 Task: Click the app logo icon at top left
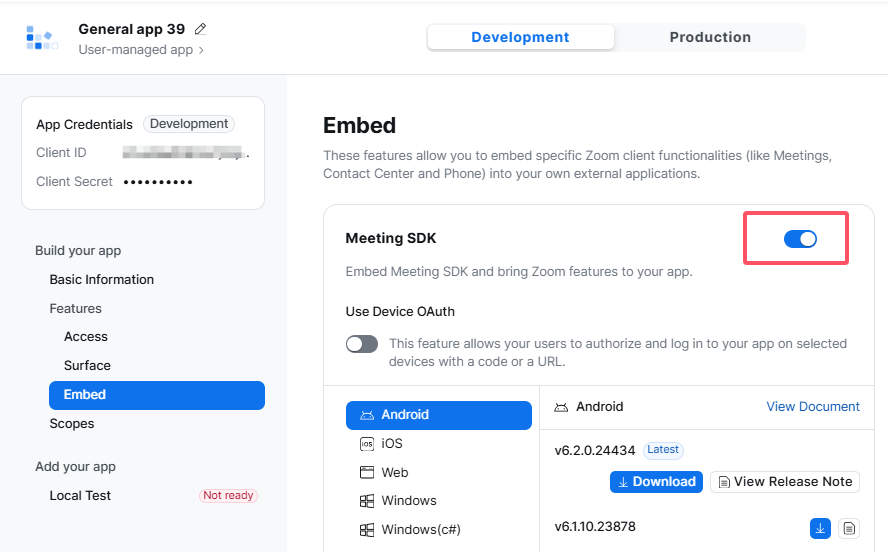coord(40,38)
